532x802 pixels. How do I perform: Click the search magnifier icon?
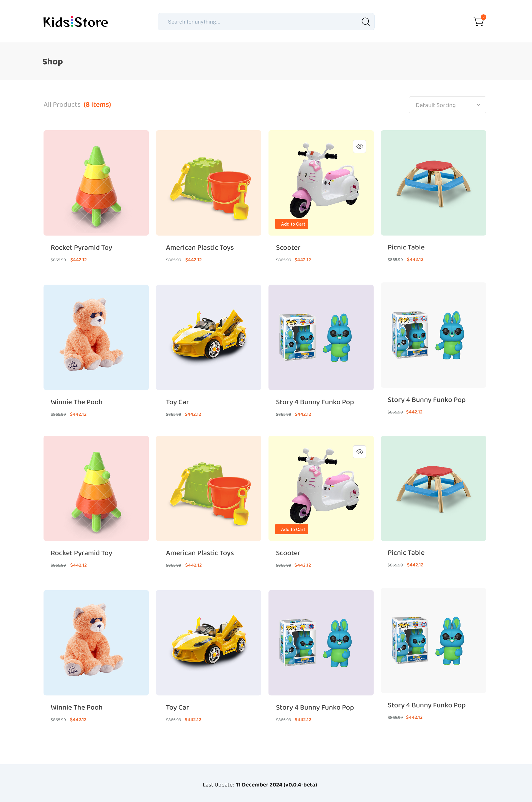pos(365,22)
